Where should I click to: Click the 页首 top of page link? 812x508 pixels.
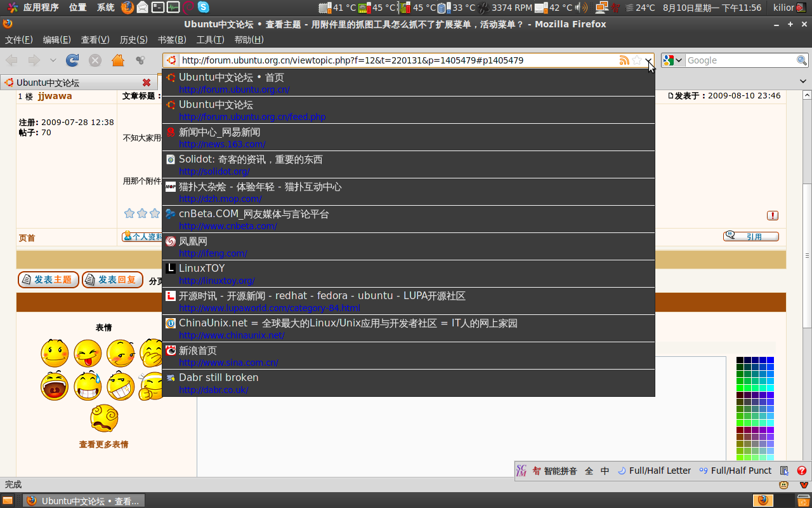point(27,237)
